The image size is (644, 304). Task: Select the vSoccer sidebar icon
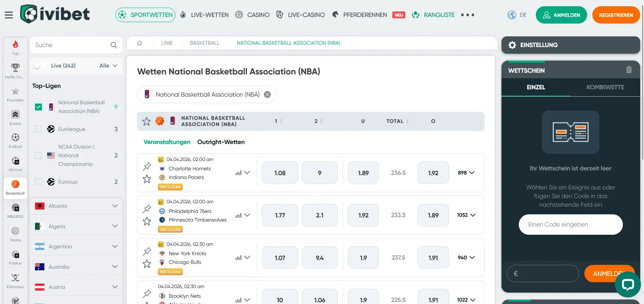click(x=15, y=164)
